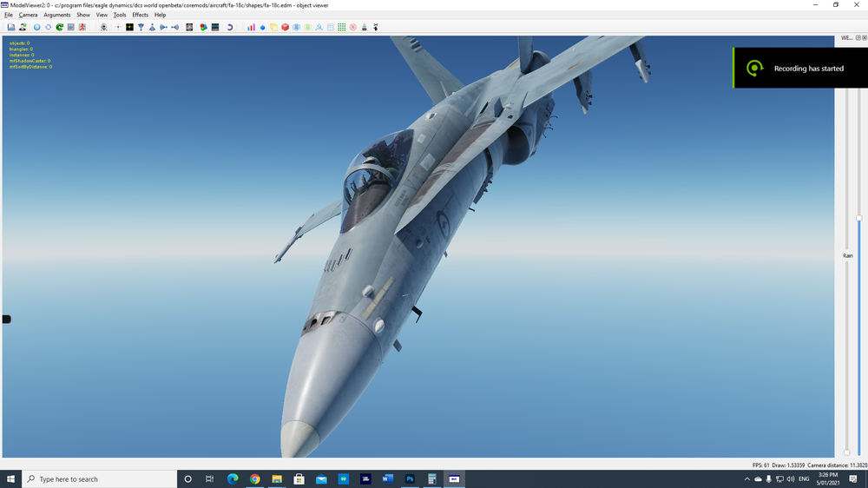This screenshot has width=868, height=488.
Task: Click the 'Rain' slider label
Action: (847, 256)
